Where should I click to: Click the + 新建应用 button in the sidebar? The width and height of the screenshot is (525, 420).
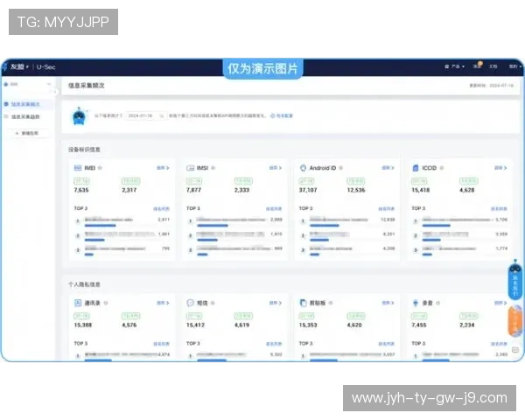click(x=27, y=133)
